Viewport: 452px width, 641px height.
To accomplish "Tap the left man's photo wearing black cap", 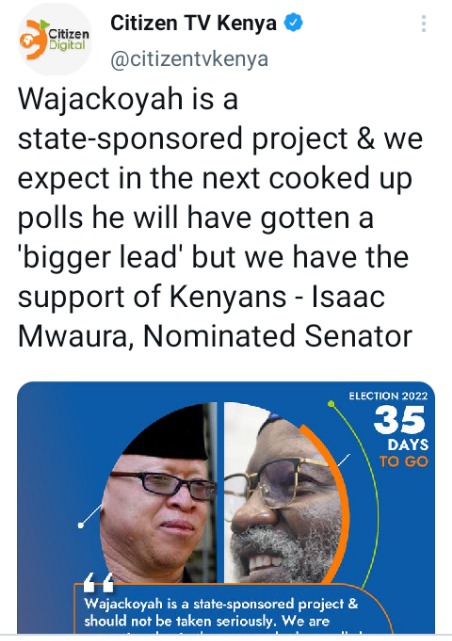I will point(159,494).
